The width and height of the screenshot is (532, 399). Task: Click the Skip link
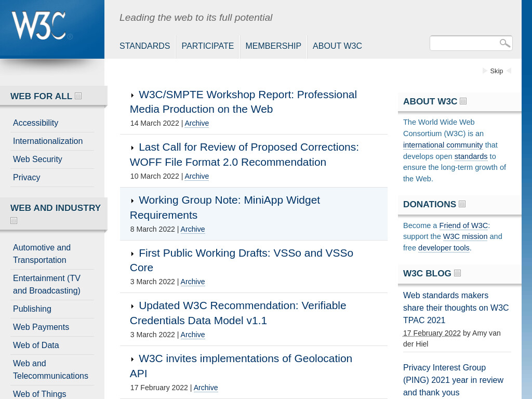coord(496,71)
